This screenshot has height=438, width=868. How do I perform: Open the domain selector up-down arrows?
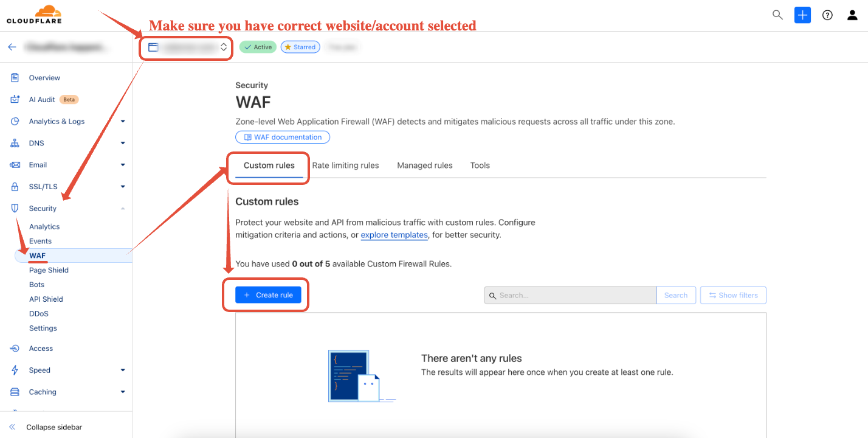(224, 47)
